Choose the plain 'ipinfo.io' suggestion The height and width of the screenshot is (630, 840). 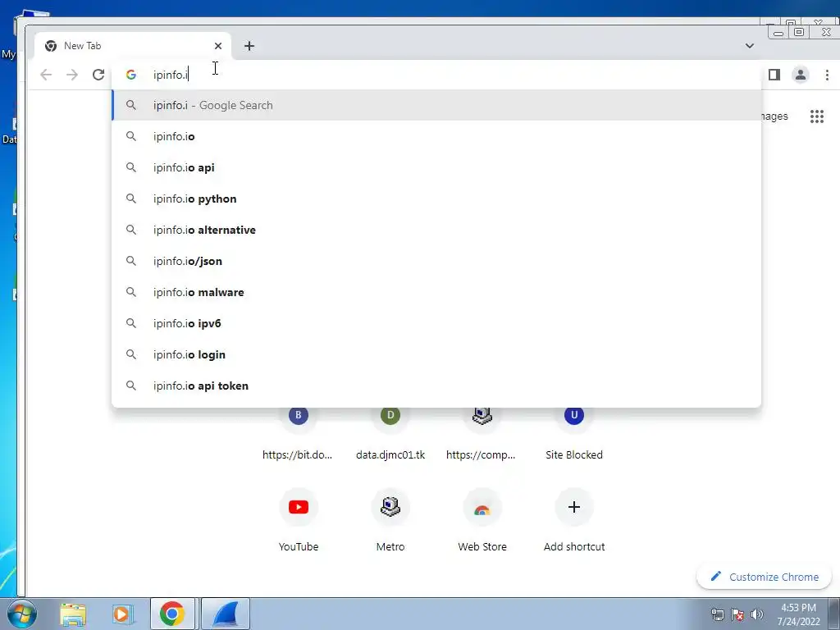coord(436,137)
